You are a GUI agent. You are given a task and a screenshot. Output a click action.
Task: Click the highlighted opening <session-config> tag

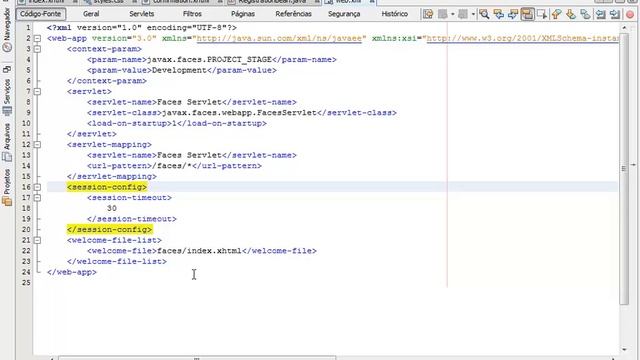pos(107,187)
